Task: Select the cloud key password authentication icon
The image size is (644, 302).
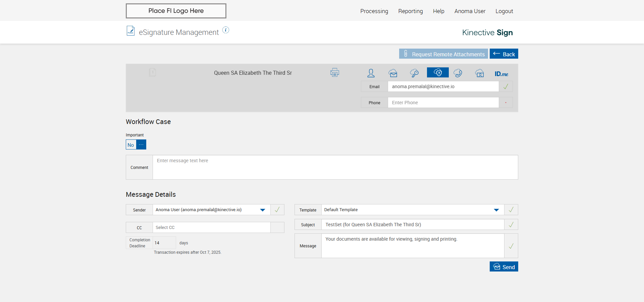Action: coord(414,73)
